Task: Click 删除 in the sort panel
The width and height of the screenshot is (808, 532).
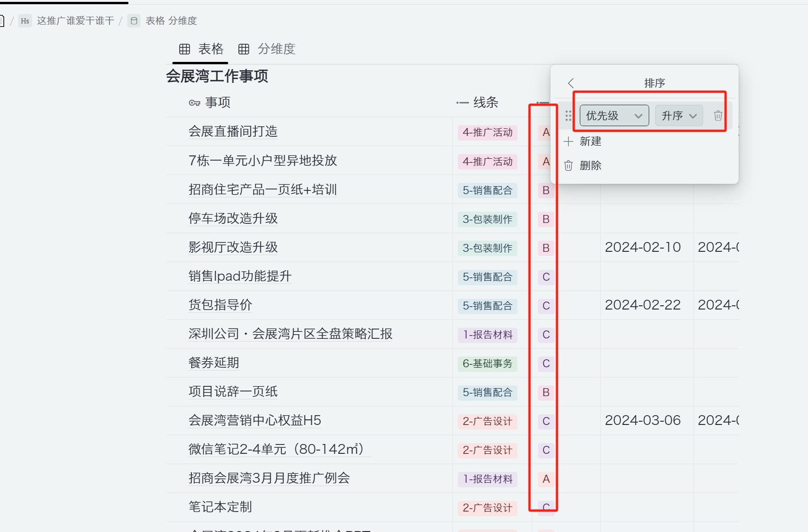Action: (583, 166)
